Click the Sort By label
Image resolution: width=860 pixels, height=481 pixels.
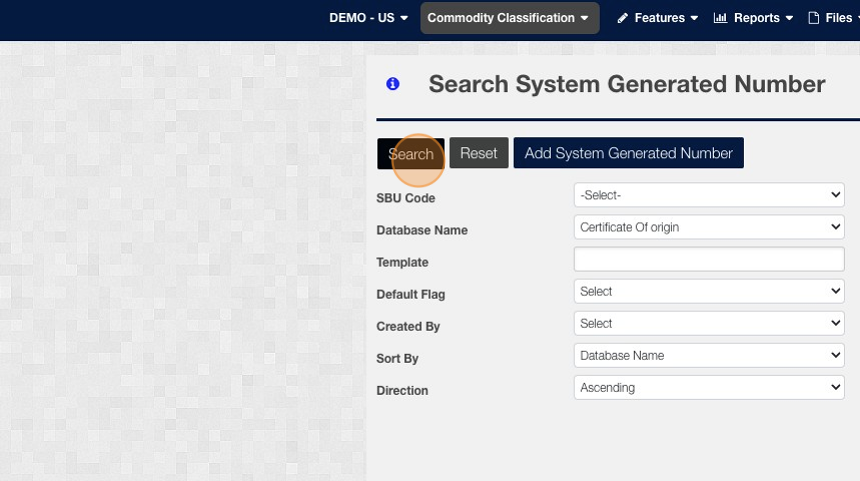click(x=397, y=359)
